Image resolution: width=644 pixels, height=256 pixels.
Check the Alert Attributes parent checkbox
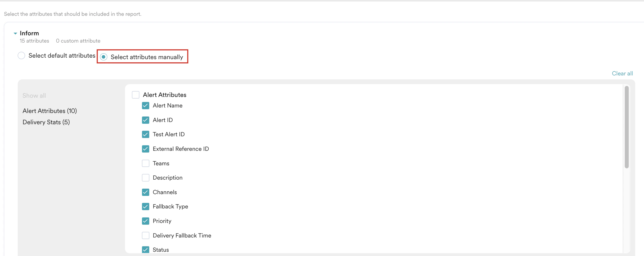pyautogui.click(x=135, y=95)
